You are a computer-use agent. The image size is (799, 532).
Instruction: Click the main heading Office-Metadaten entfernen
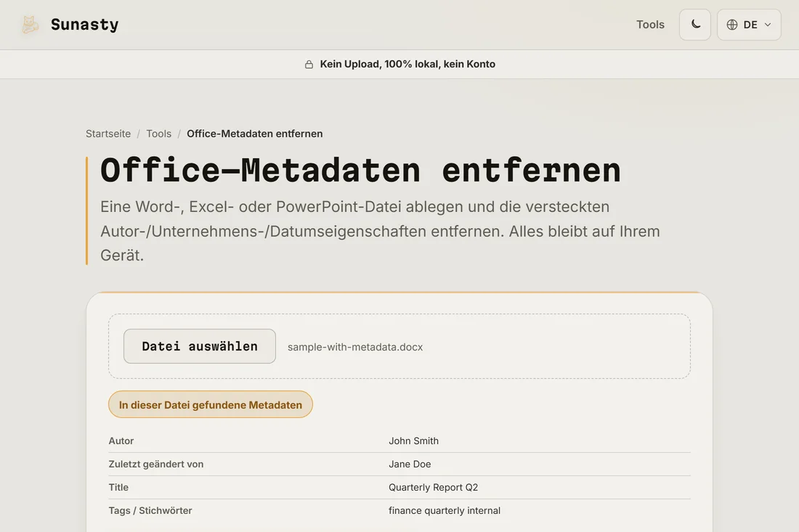point(361,170)
